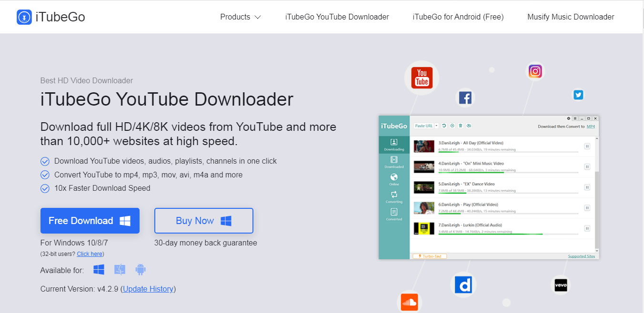Click the circular stop-all icon in app toolbar
644x313 pixels.
click(x=452, y=126)
